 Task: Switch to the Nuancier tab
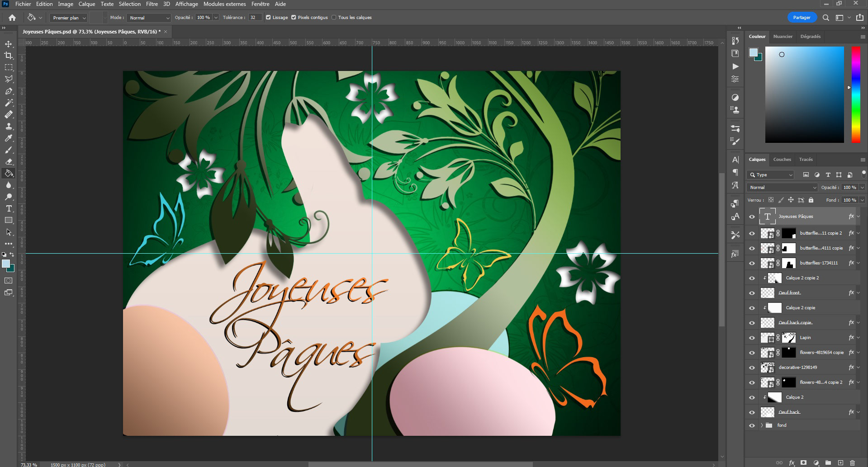pyautogui.click(x=783, y=36)
